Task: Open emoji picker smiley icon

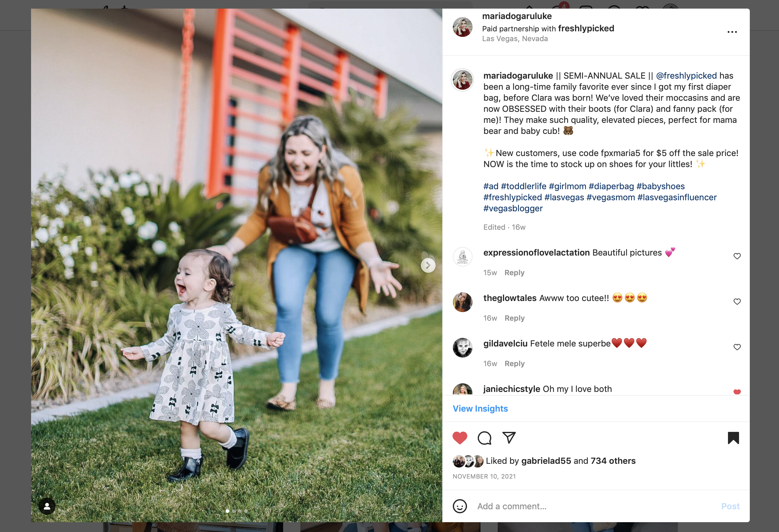Action: coord(460,506)
